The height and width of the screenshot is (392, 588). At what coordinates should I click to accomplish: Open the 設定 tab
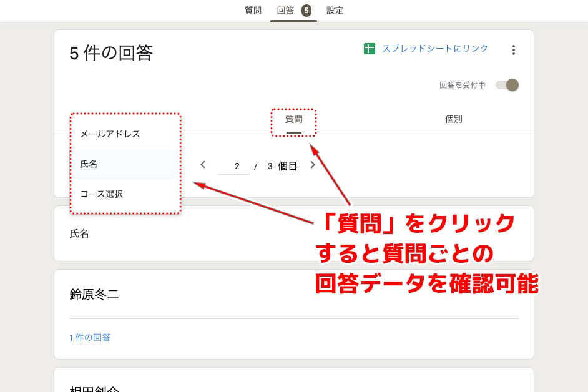pos(335,11)
